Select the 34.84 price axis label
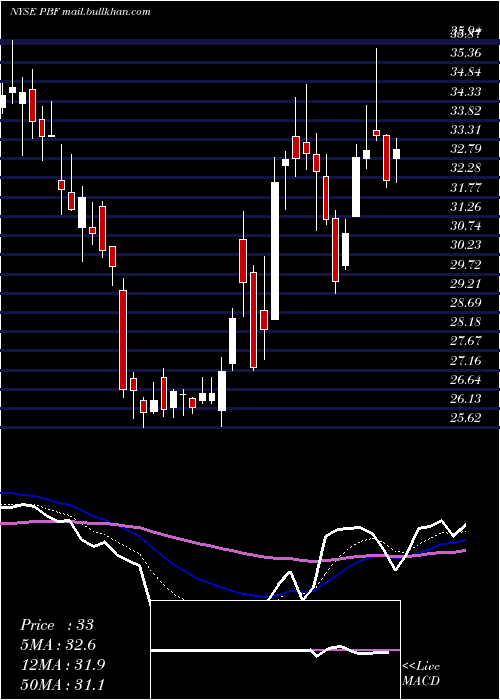Screen dimensions: 500x700 click(466, 72)
